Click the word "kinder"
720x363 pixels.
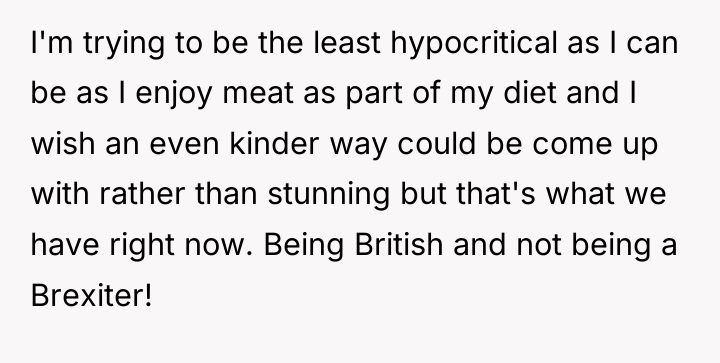[x=274, y=143]
